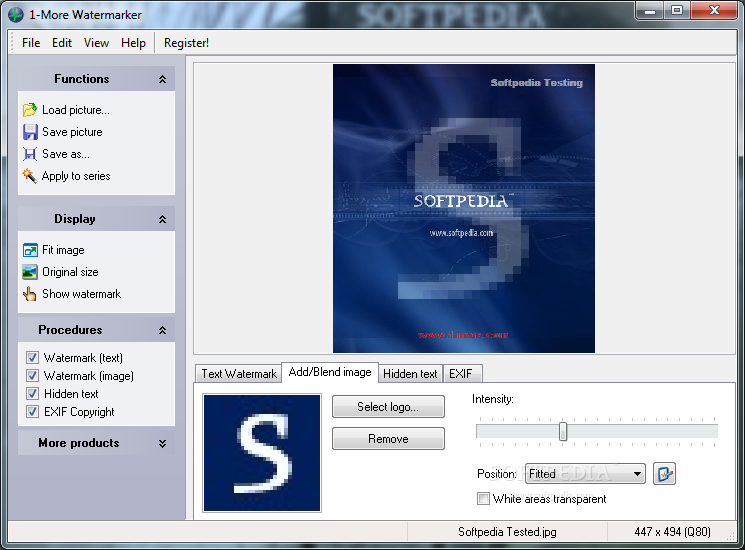This screenshot has height=550, width=745.
Task: Click the Apply to series wand icon
Action: (x=29, y=176)
